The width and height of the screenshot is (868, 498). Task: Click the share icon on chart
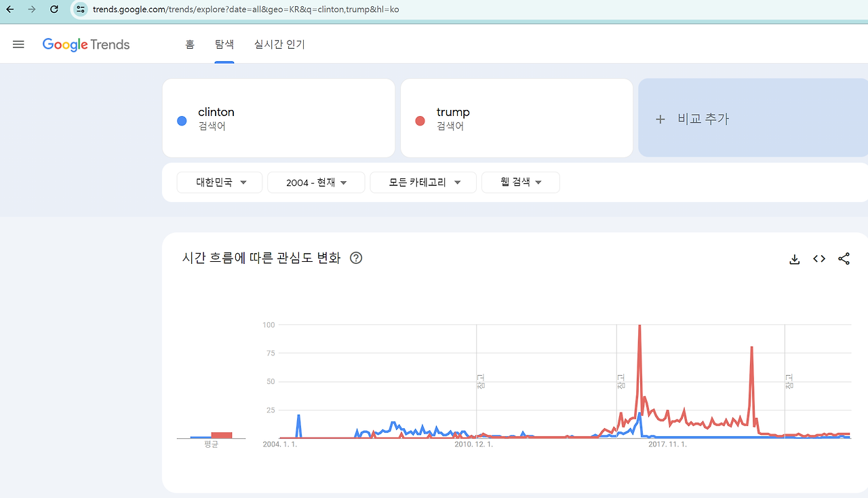[844, 258]
